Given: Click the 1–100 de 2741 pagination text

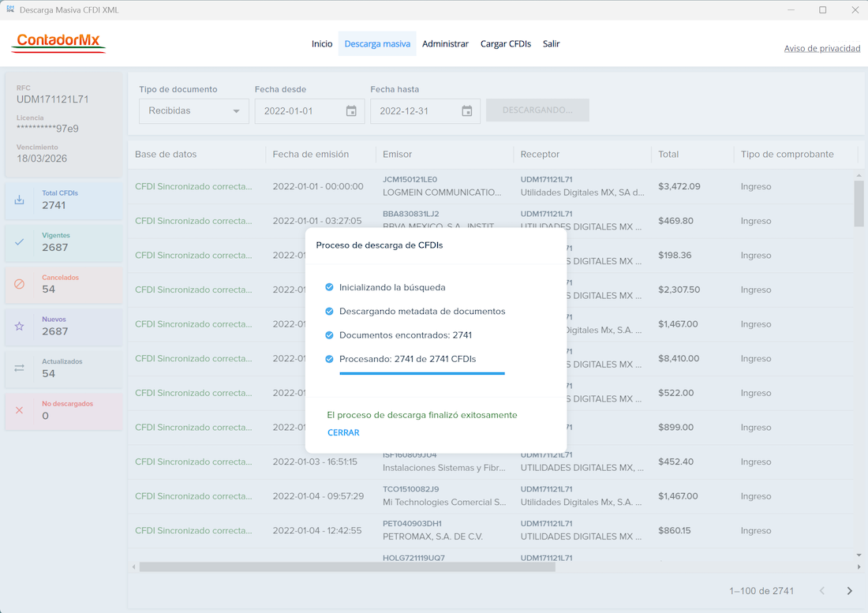Looking at the screenshot, I should tap(761, 591).
